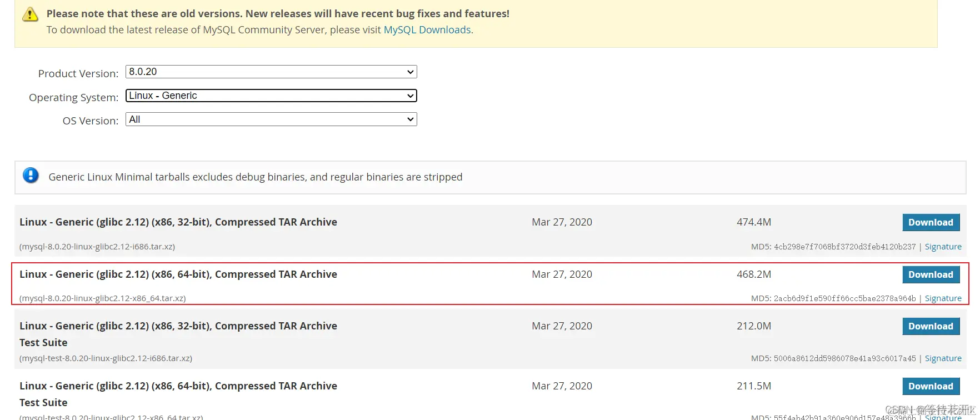Click the date in the 474.4M row
This screenshot has width=980, height=420.
pyautogui.click(x=562, y=222)
